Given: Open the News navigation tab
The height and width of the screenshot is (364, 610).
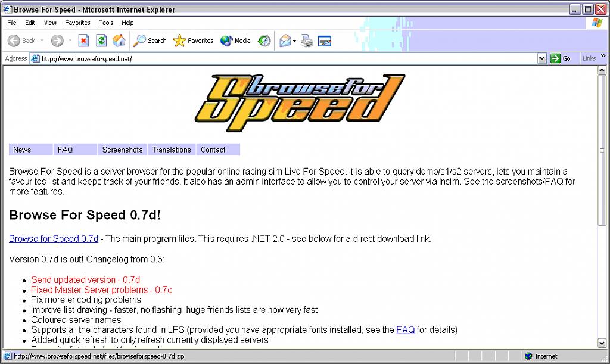Looking at the screenshot, I should 31,150.
